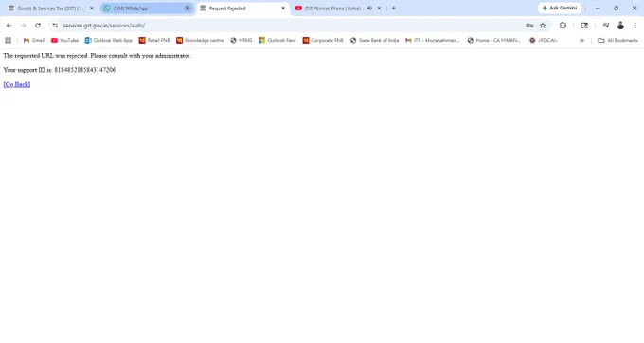Close the Nimrat Khaira YouTube tab
This screenshot has width=644, height=343.
point(379,9)
